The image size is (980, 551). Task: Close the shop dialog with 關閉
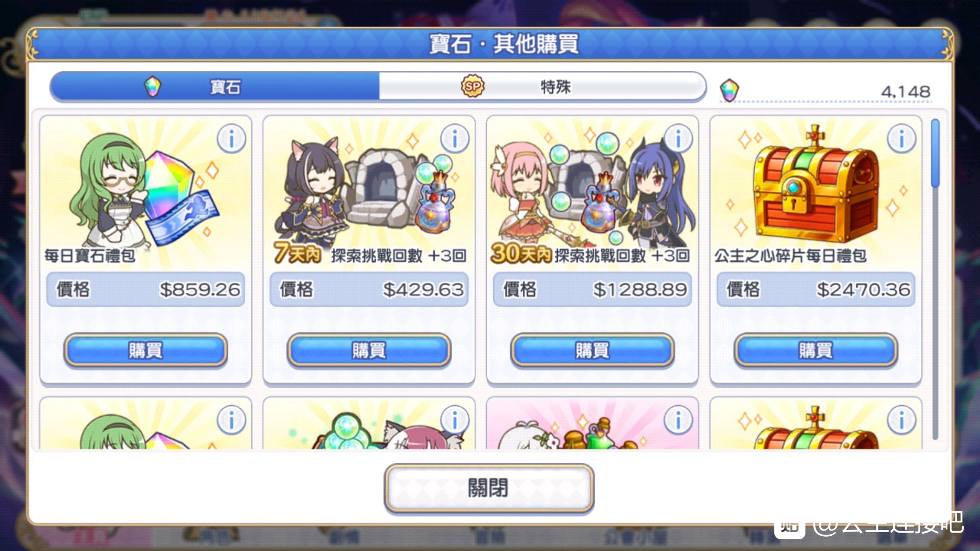coord(489,488)
